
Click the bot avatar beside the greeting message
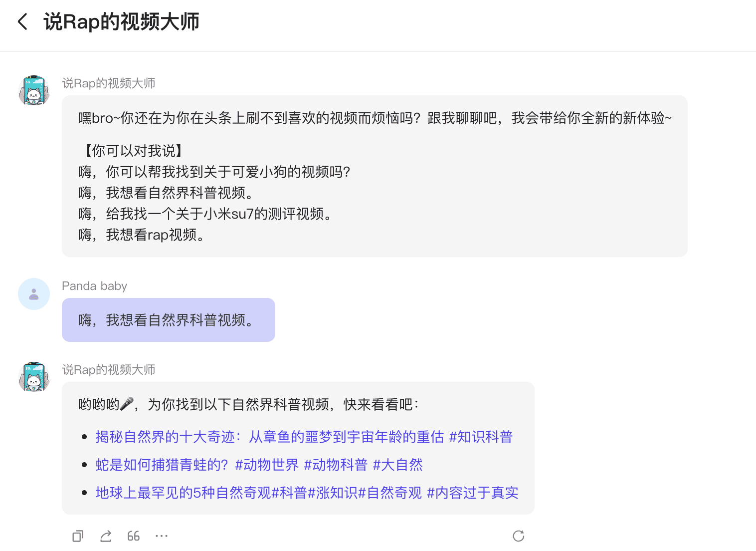34,90
